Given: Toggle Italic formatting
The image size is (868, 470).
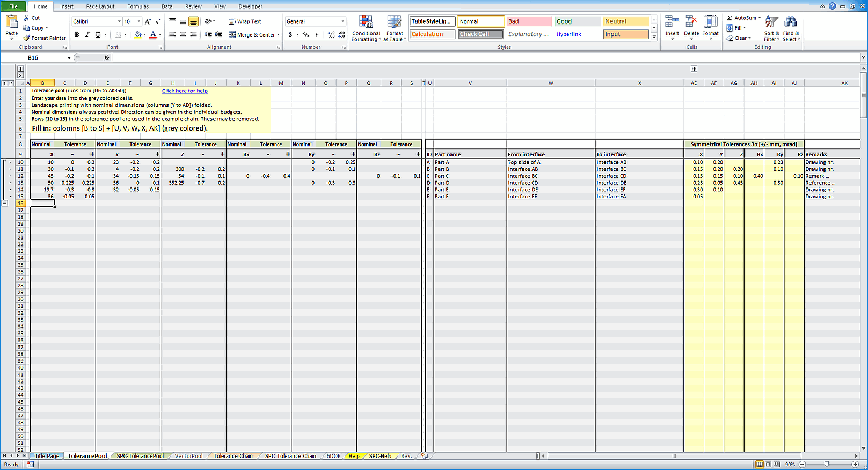Looking at the screenshot, I should click(x=87, y=35).
